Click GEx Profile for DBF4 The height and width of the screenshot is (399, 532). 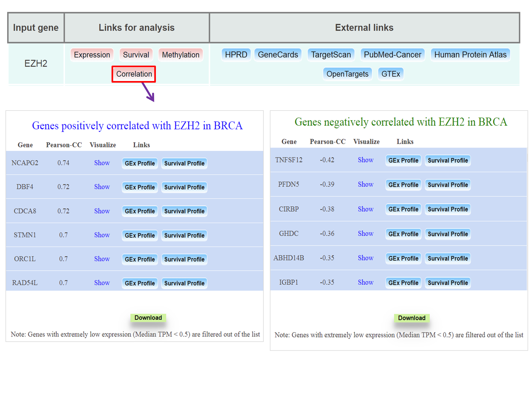pyautogui.click(x=140, y=187)
